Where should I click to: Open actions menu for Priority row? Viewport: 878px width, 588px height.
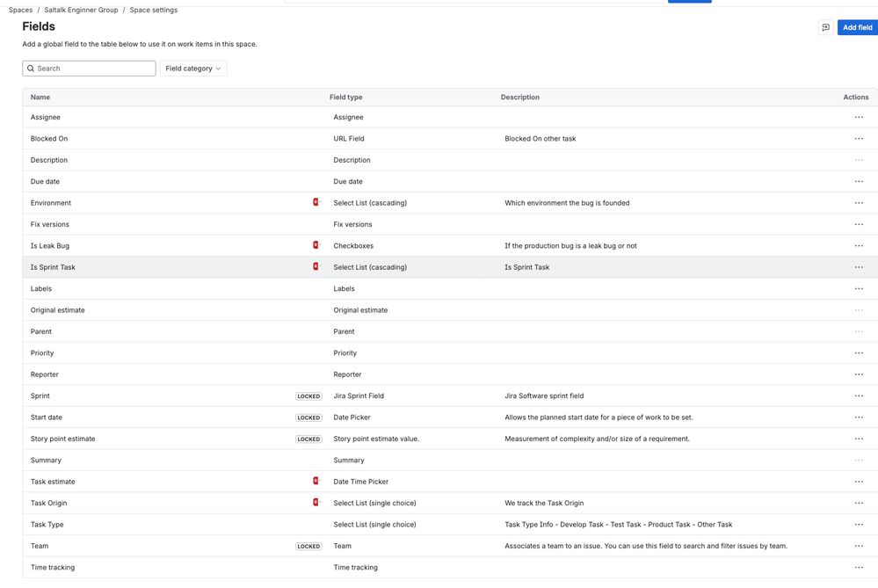859,352
